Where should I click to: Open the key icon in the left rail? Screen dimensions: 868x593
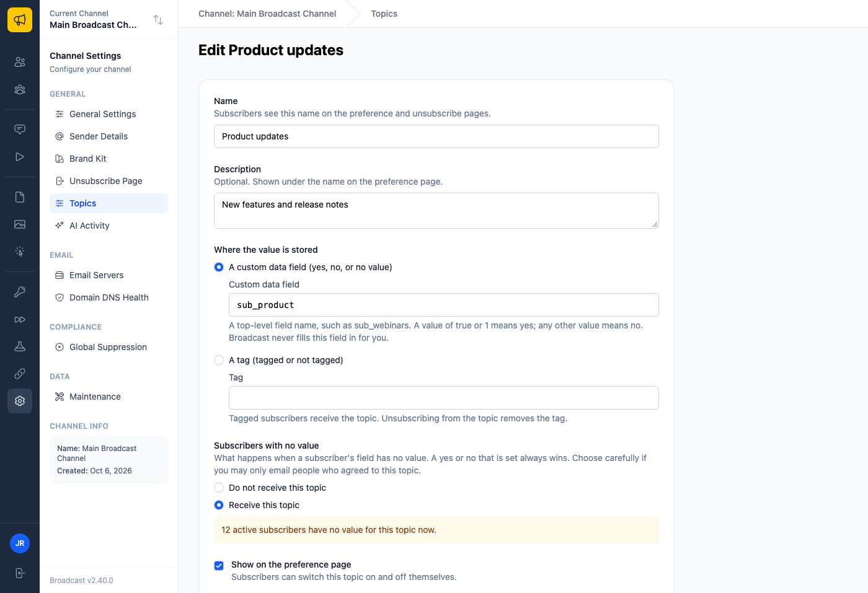pos(20,292)
